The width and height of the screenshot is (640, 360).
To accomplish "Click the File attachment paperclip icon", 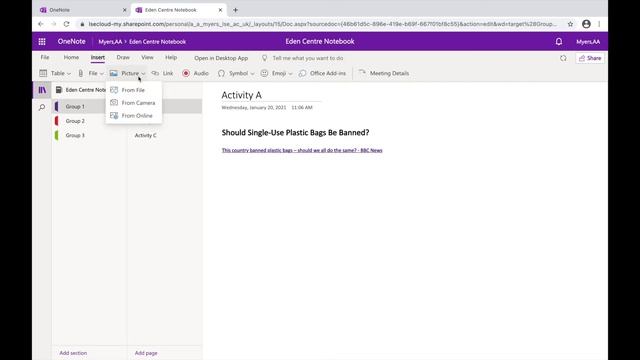I will [x=80, y=73].
